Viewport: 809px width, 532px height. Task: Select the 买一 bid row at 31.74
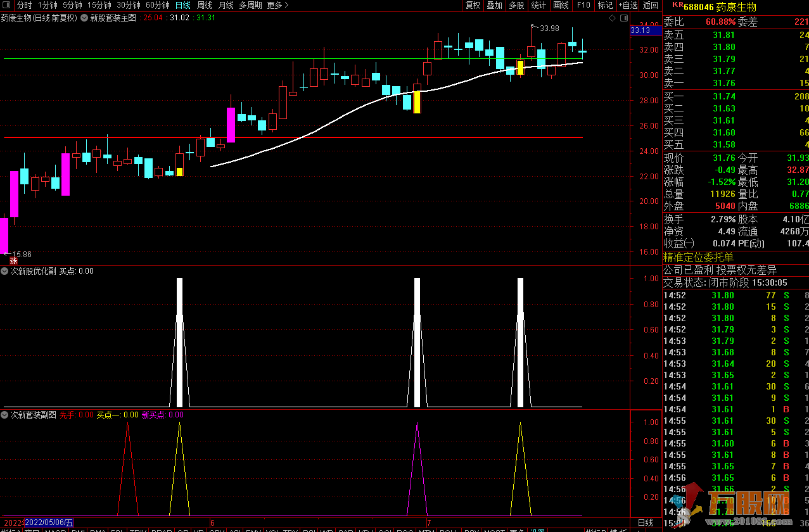coord(736,96)
